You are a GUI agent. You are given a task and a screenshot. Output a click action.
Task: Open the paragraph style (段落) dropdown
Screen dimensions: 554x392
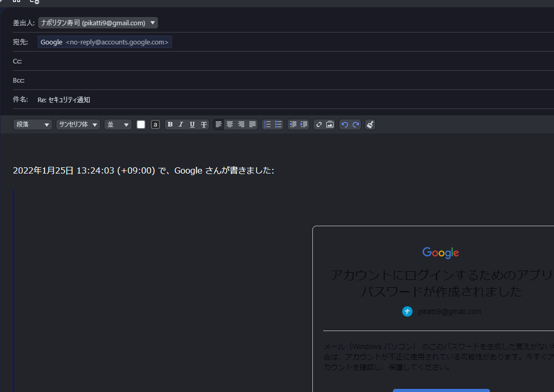pyautogui.click(x=33, y=124)
